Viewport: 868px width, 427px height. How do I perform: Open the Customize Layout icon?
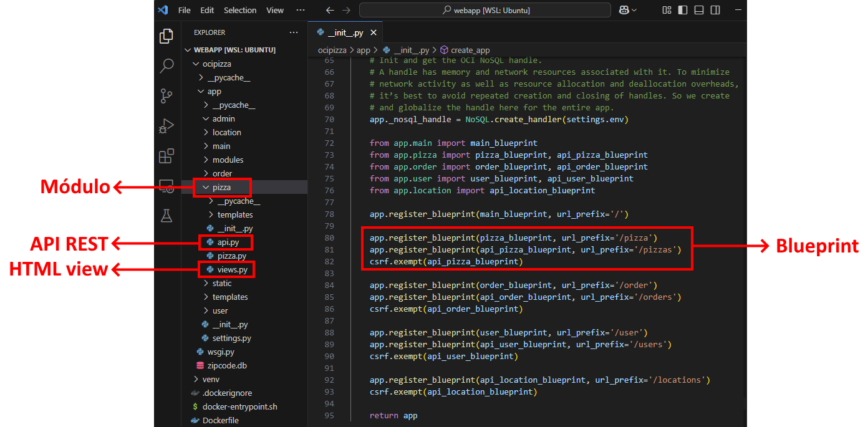click(x=667, y=10)
